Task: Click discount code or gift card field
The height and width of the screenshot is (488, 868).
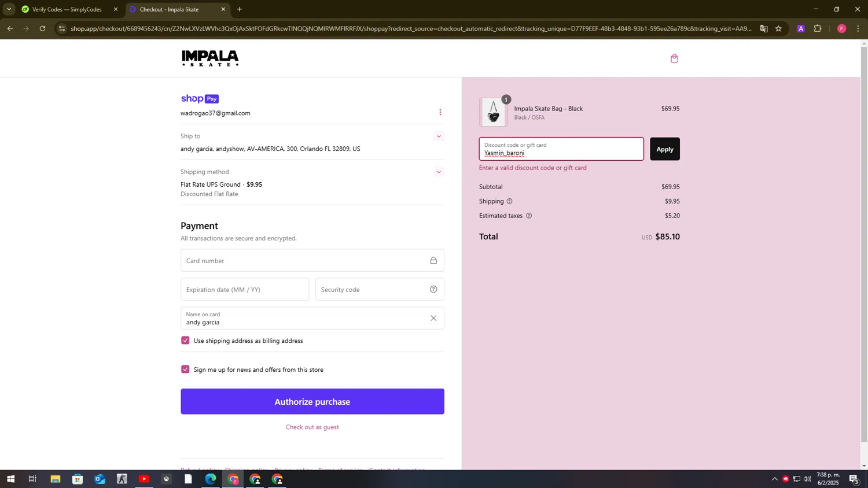Action: click(561, 149)
